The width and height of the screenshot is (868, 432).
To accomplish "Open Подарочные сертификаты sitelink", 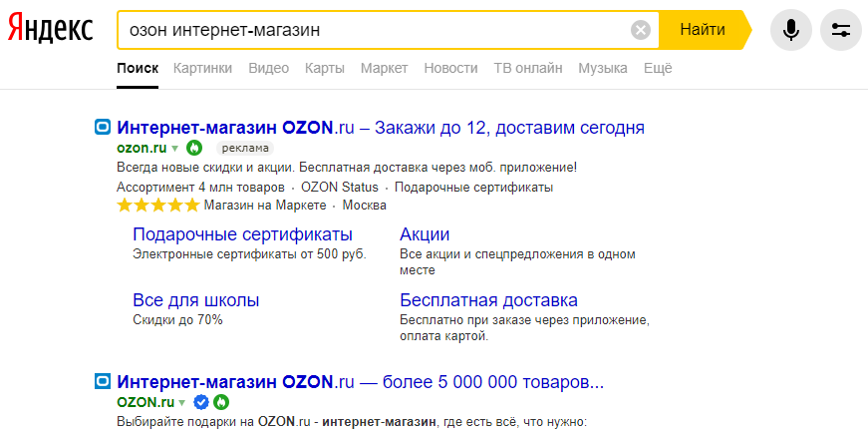I will (x=242, y=234).
